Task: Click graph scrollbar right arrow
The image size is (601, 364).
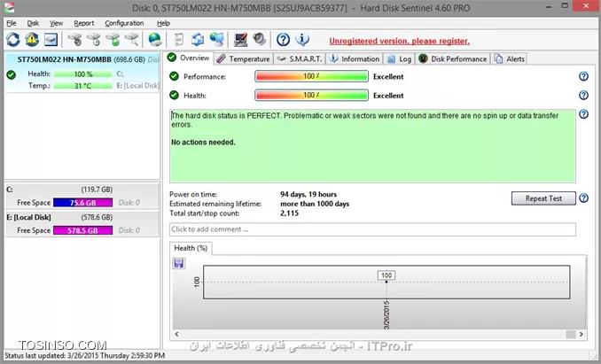Action: coord(581,334)
